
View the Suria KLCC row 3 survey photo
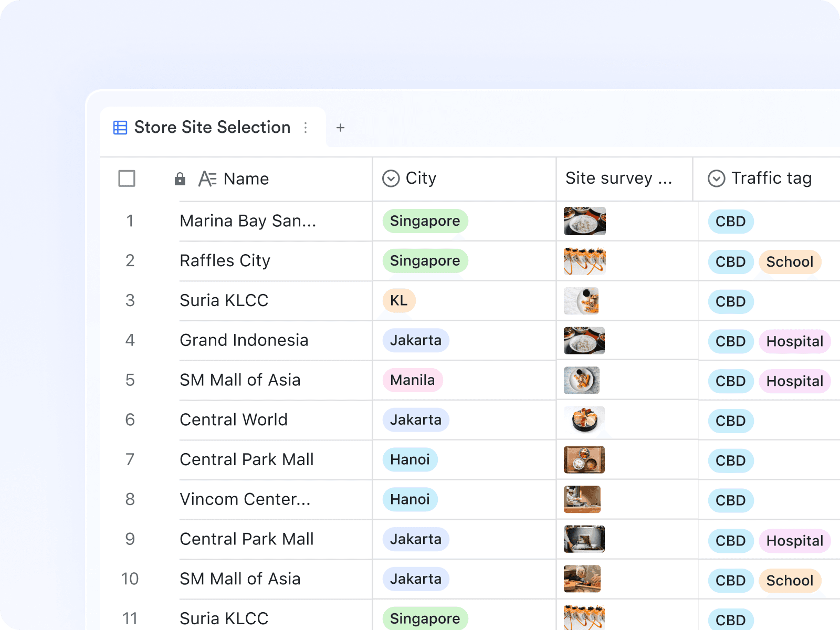581,301
